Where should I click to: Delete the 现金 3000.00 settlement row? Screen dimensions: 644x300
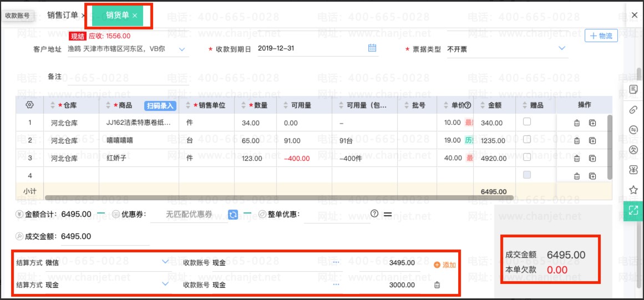point(438,285)
